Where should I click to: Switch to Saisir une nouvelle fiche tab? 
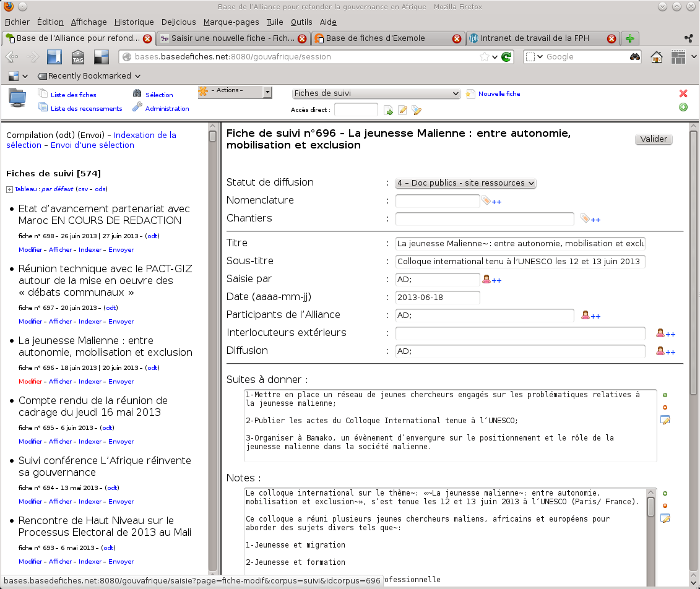233,38
